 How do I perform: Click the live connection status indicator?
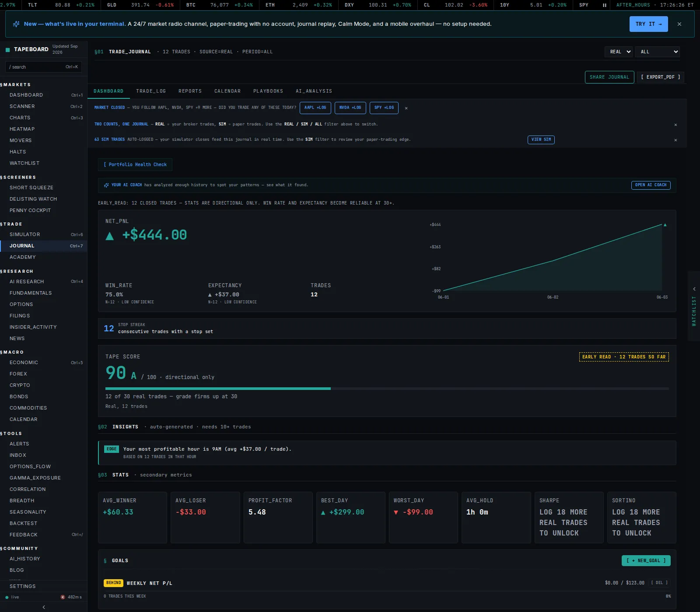click(12, 597)
